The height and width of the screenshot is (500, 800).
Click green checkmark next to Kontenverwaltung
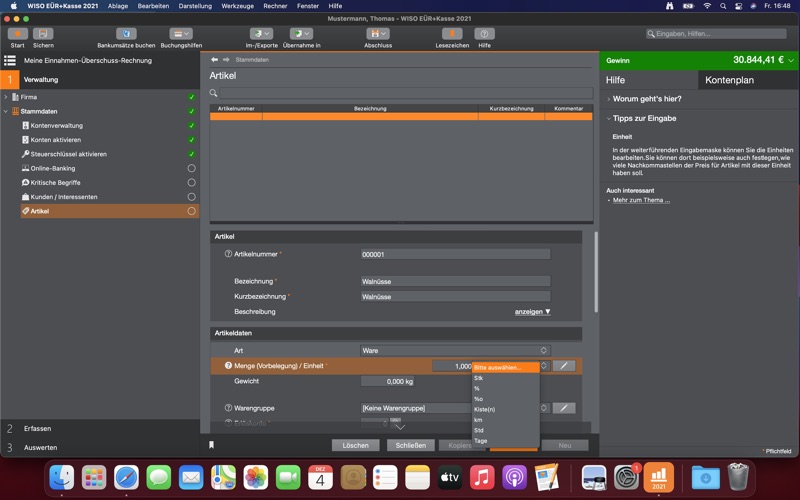191,126
